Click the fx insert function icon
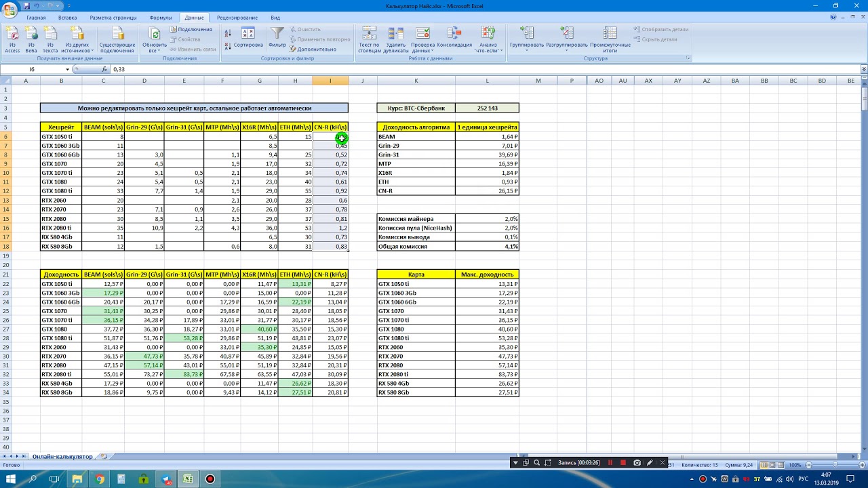This screenshot has width=868, height=488. (104, 70)
